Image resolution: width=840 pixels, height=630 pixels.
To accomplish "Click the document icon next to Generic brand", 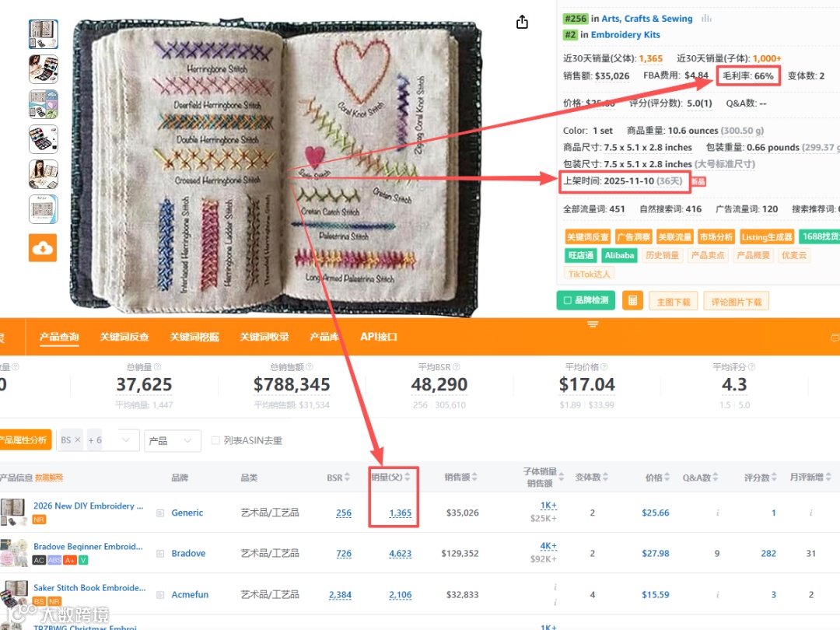I will coord(160,513).
